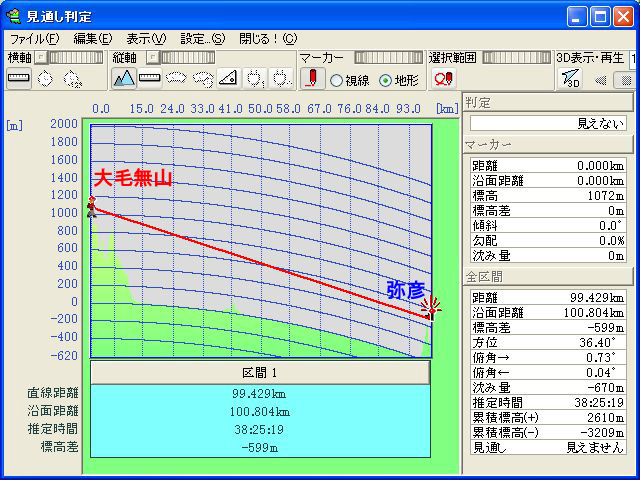Open the 編集(E) menu
Image resolution: width=640 pixels, height=480 pixels.
[93, 39]
